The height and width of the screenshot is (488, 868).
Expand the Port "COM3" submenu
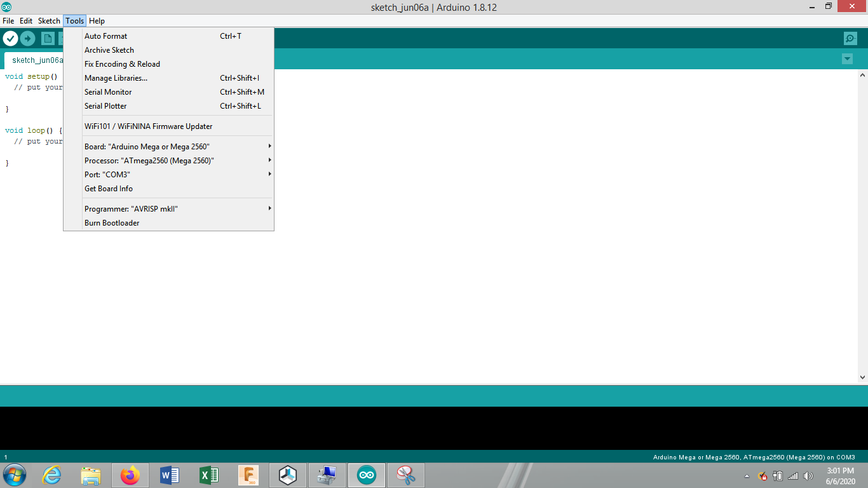[169, 175]
